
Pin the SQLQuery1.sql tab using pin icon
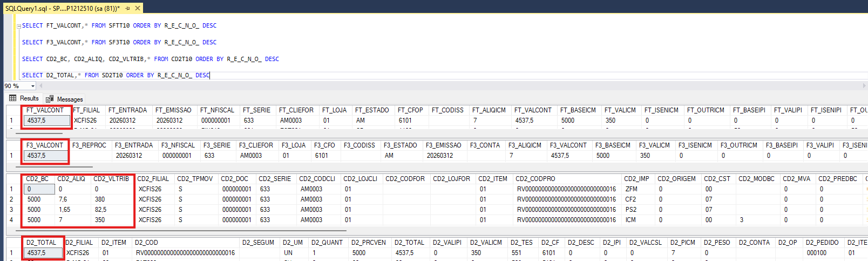[x=127, y=8]
